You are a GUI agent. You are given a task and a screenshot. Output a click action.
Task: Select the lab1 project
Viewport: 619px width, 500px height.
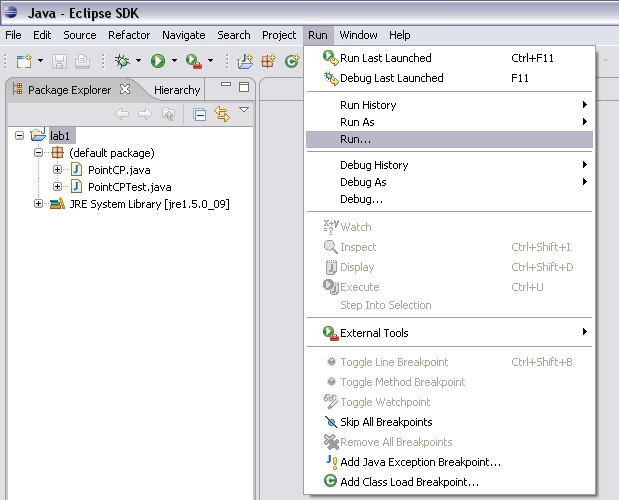[60, 136]
